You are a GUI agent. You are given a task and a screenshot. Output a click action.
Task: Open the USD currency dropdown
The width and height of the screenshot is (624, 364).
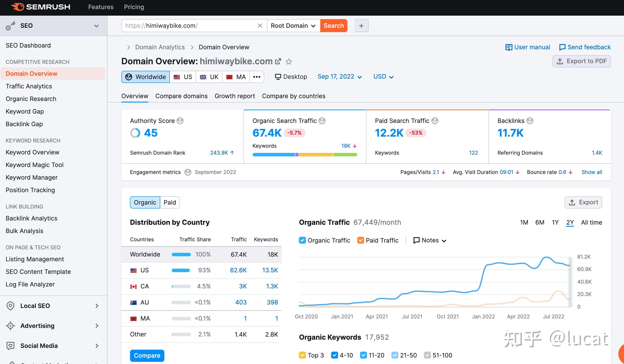pos(383,77)
